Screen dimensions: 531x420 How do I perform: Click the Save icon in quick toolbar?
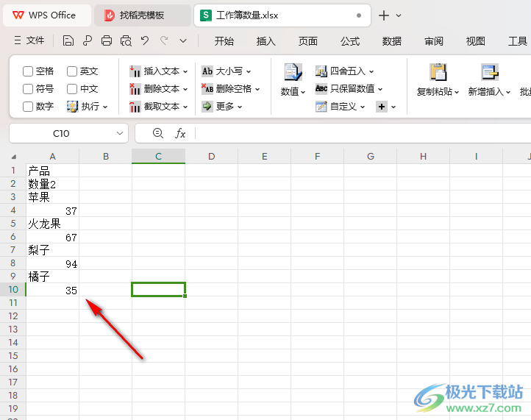tap(68, 41)
